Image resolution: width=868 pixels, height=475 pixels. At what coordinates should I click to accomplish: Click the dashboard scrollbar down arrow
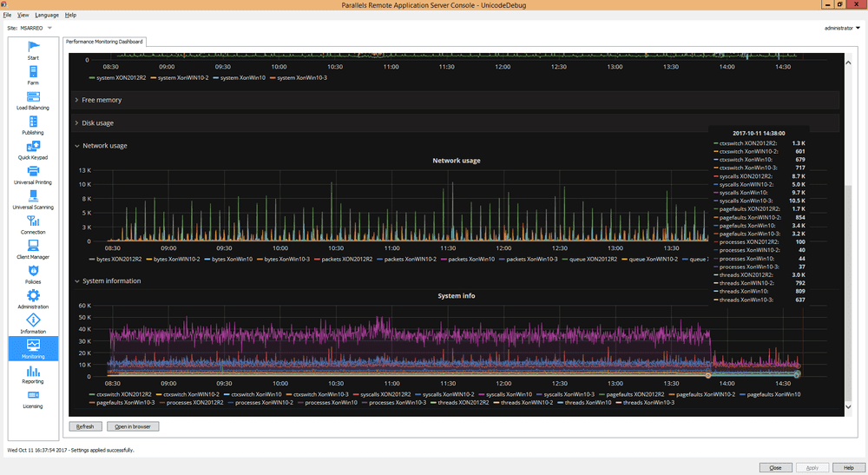click(848, 407)
